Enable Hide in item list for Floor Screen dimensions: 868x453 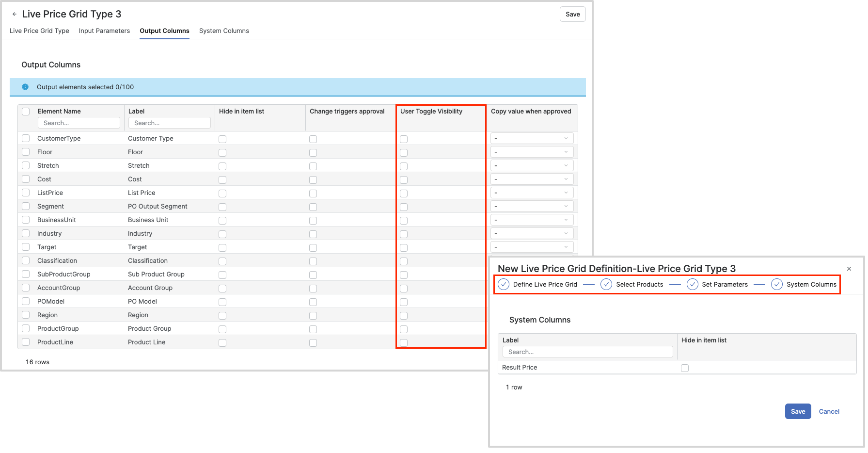[x=222, y=153]
